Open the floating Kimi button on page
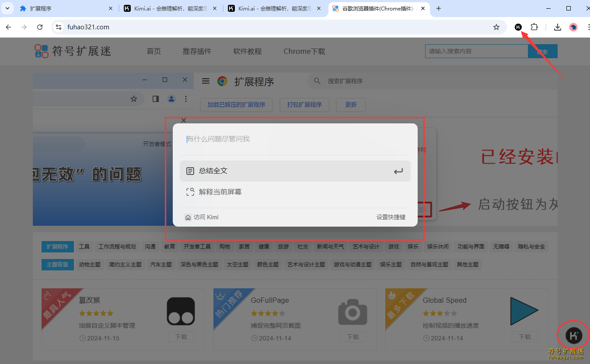 click(573, 336)
